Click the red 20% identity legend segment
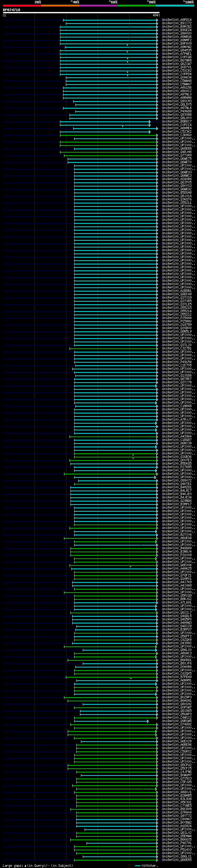197x868 pixels. point(22,6)
